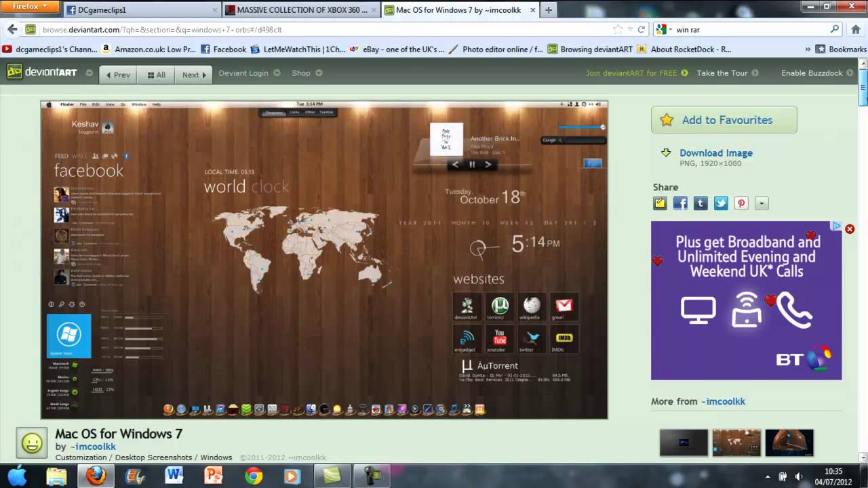868x488 pixels.
Task: Click the Firefox back arrow button
Action: click(12, 29)
